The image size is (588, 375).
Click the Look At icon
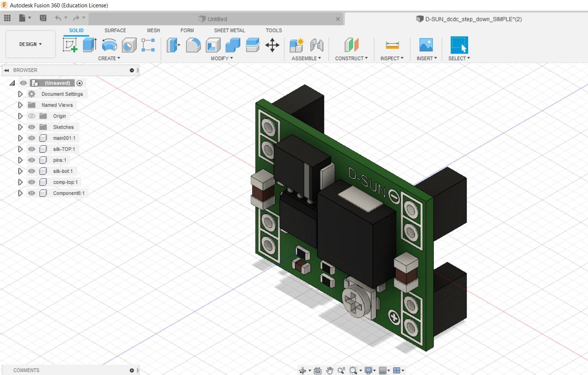[318, 371]
